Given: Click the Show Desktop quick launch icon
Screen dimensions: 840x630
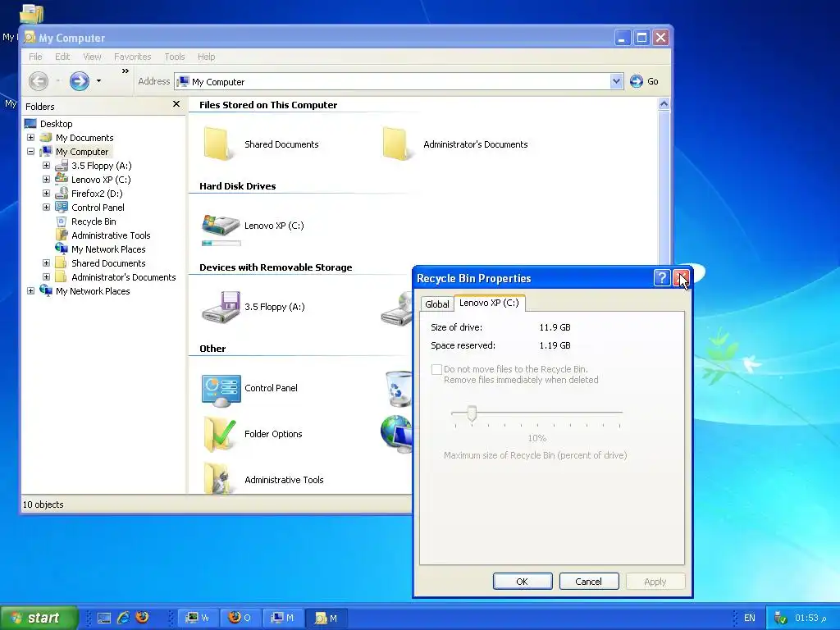Looking at the screenshot, I should (104, 618).
